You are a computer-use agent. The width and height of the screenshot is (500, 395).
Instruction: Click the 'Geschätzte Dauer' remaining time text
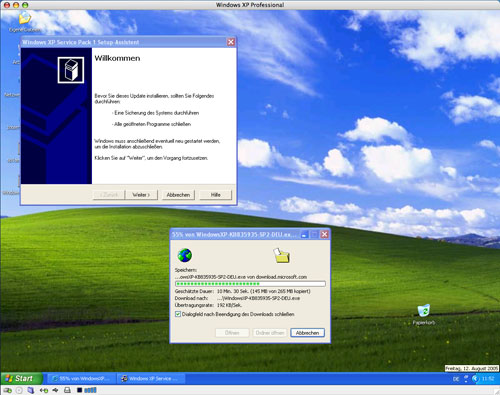click(243, 291)
